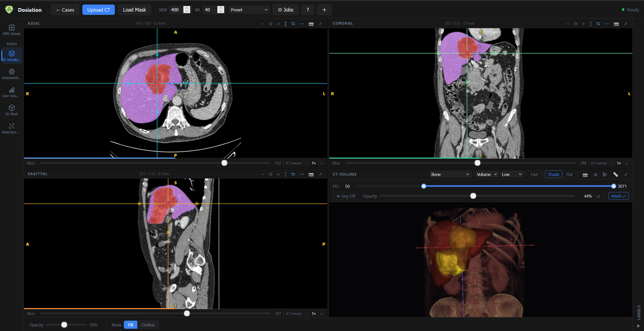Screen dimensions: 644x331
Task: Open the Preset window dropdown
Action: (249, 10)
